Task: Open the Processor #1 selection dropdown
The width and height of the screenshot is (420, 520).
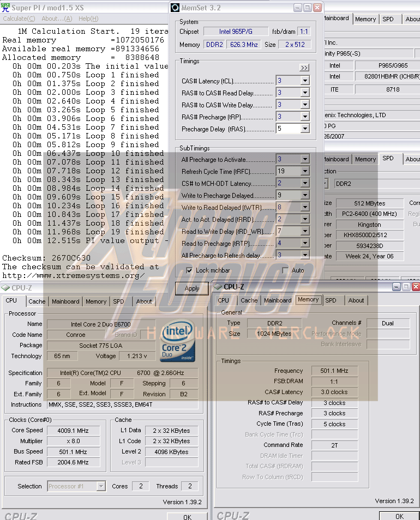Action: (x=101, y=486)
